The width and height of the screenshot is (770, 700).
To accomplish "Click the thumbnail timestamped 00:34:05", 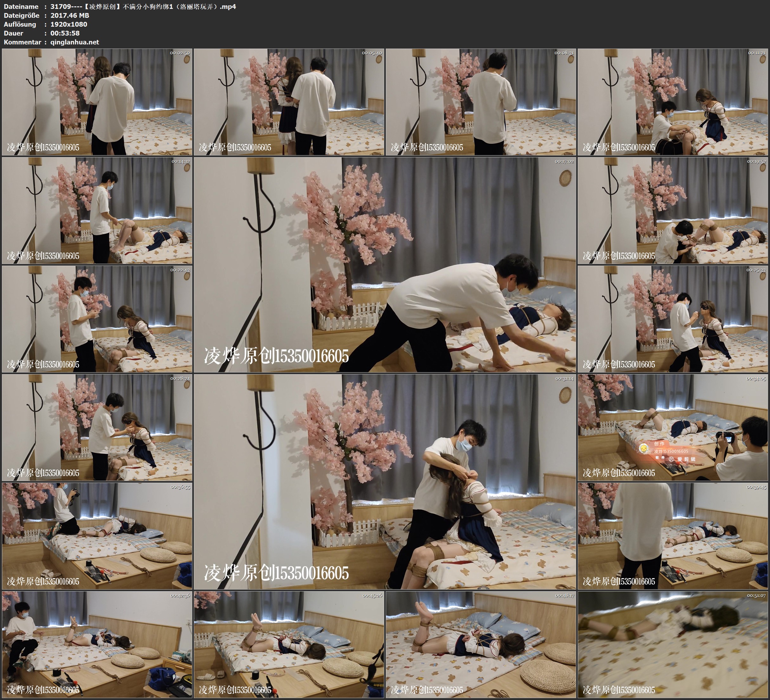I will [673, 427].
